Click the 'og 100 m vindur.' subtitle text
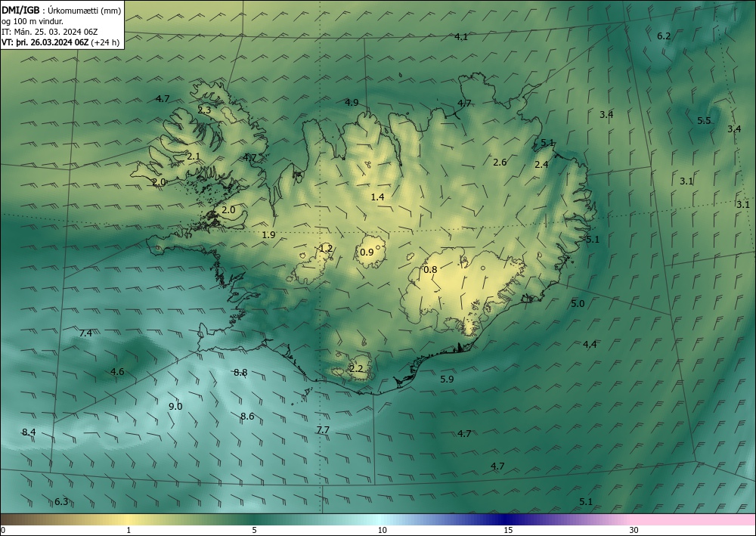 coord(33,21)
